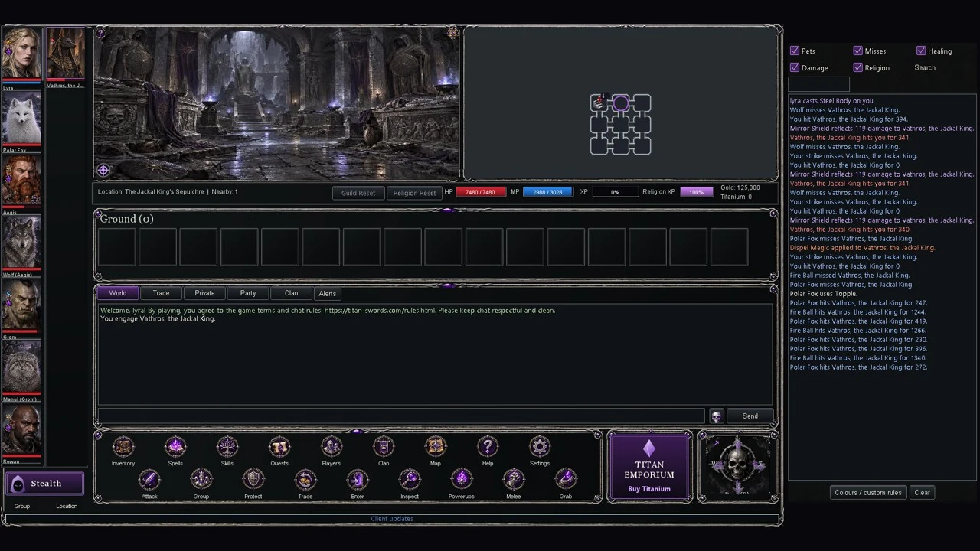Focus the chat message input field

pyautogui.click(x=401, y=416)
